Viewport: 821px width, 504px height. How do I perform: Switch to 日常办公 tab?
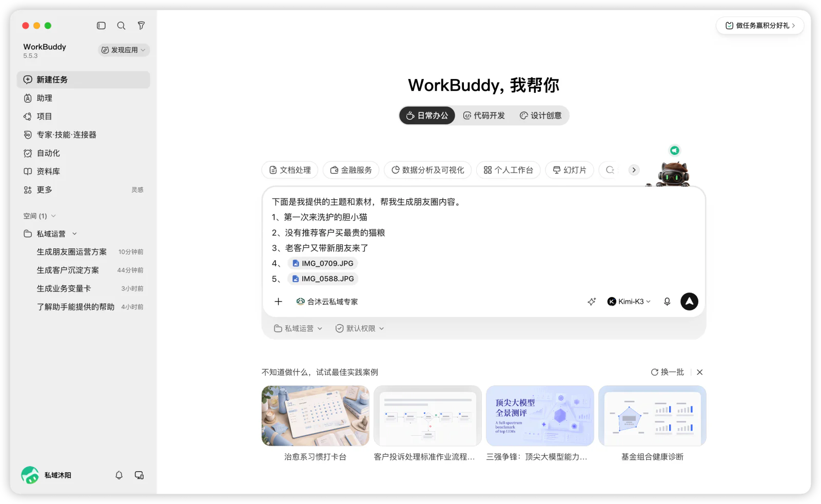click(427, 115)
